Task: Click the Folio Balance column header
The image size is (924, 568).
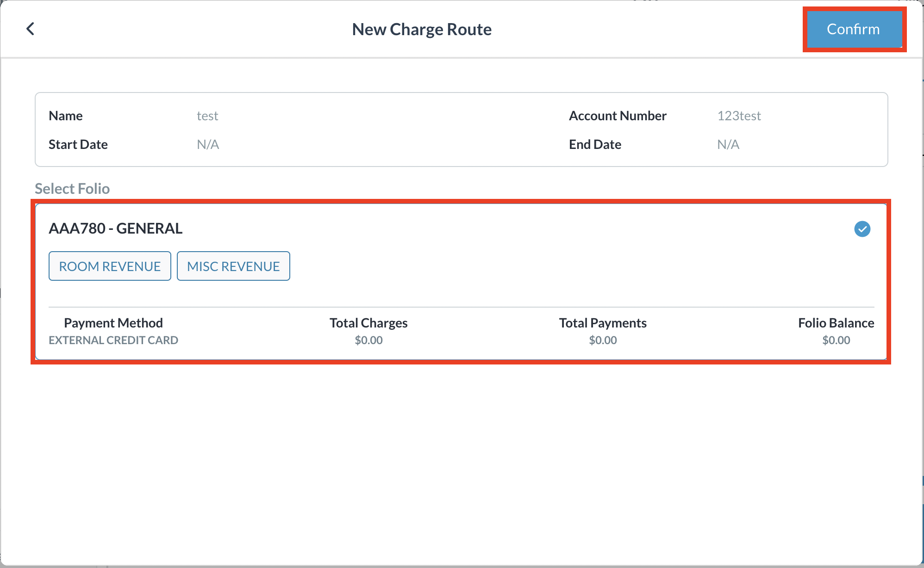Action: click(x=836, y=323)
